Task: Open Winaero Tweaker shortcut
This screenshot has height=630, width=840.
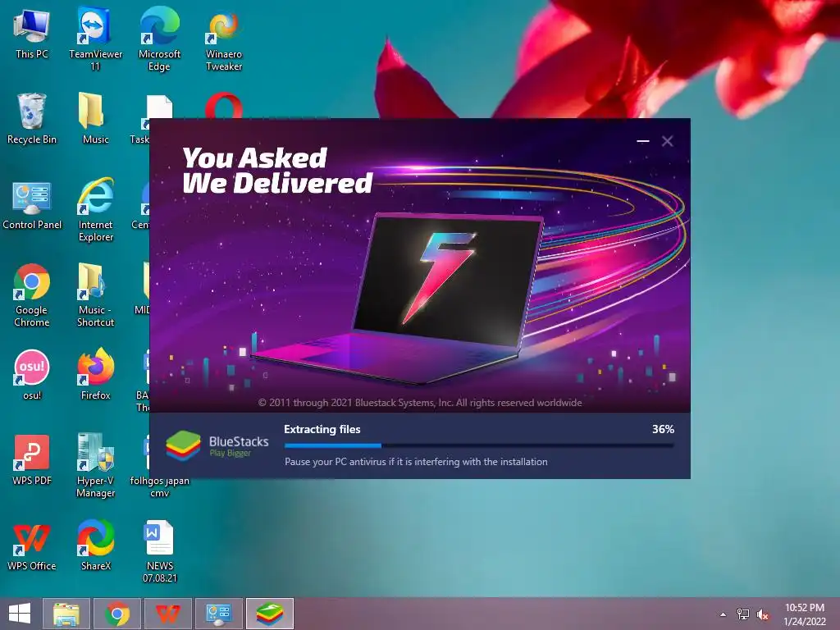Action: click(223, 39)
